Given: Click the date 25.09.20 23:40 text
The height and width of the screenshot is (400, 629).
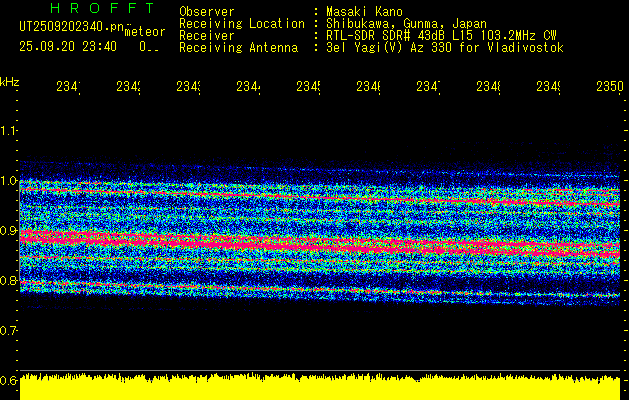Looking at the screenshot, I should click(x=68, y=47).
